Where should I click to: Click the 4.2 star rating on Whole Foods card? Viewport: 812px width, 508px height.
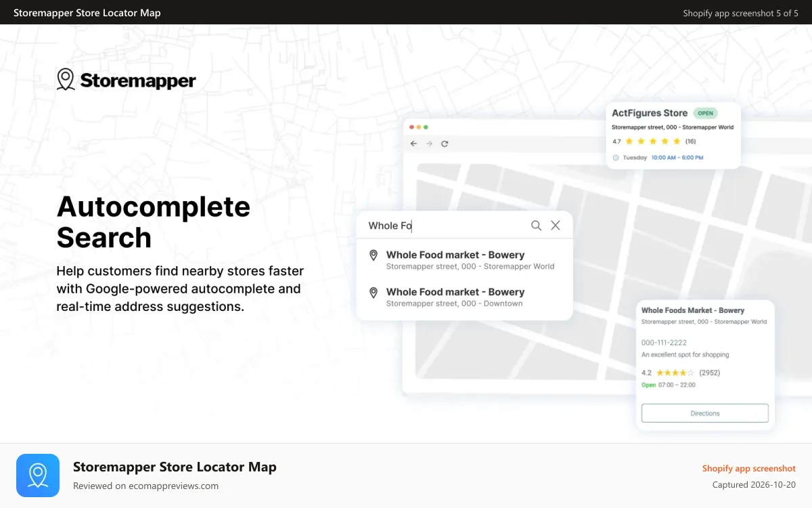click(x=675, y=373)
